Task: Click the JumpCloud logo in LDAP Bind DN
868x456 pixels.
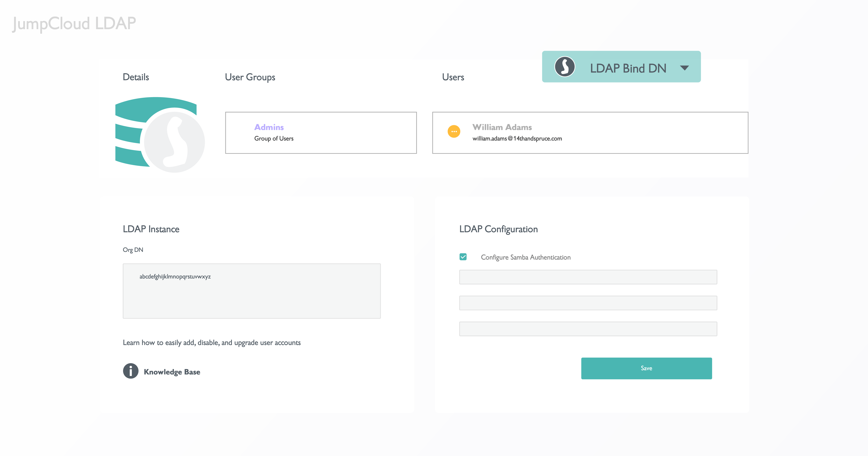Action: [564, 67]
